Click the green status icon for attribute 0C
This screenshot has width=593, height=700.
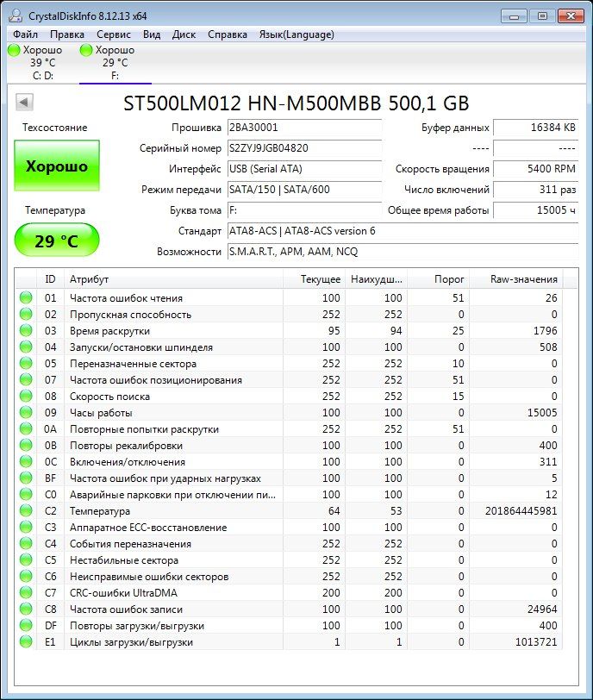[x=27, y=461]
